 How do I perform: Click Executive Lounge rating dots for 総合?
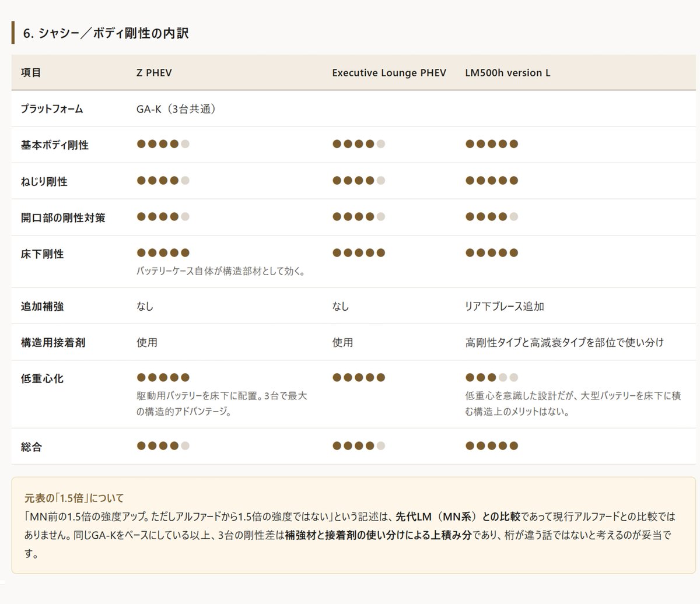coord(359,446)
